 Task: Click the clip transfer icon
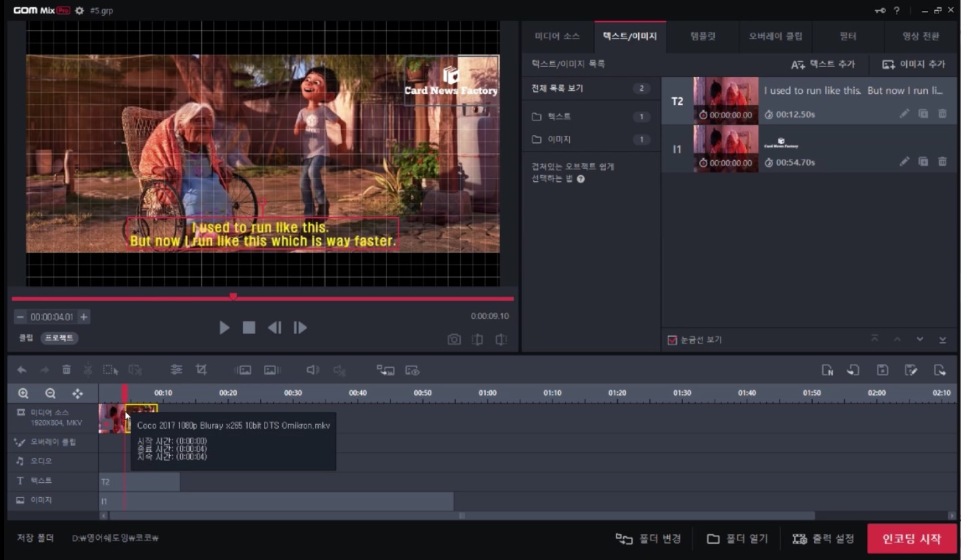386,370
